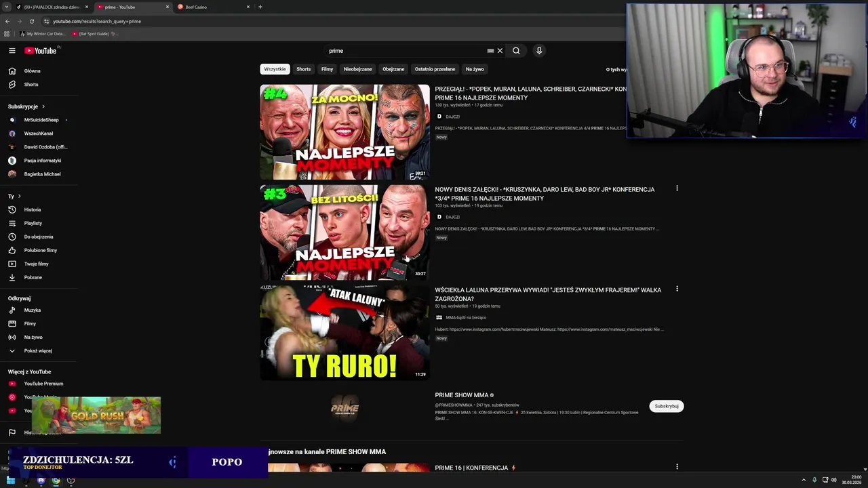
Task: Play the TY RURO! video thumbnail
Action: [x=344, y=333]
